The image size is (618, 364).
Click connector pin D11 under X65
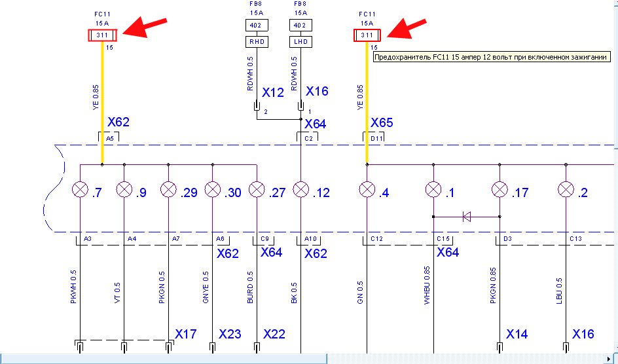[x=376, y=139]
